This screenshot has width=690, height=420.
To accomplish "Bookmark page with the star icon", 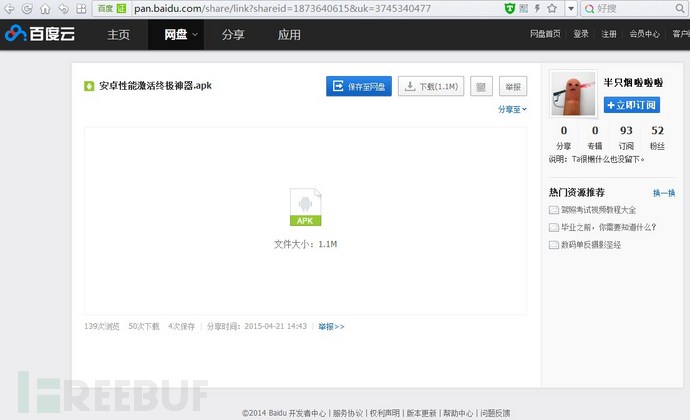I will [552, 8].
